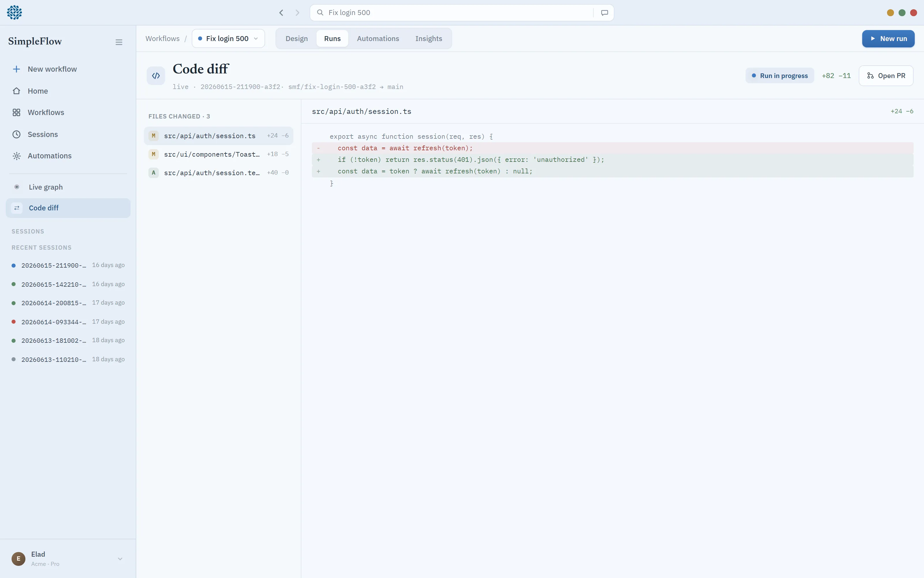
Task: Open Live graph view
Action: pos(68,187)
